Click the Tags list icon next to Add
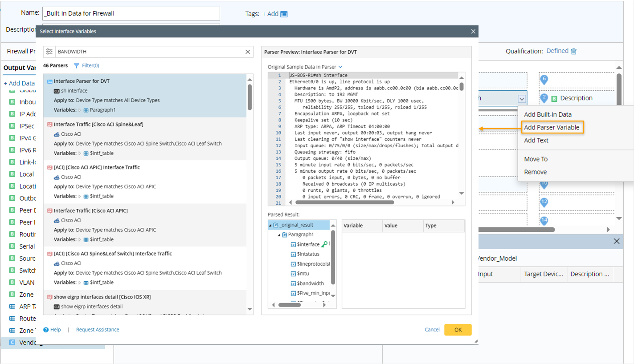Image resolution: width=634 pixels, height=364 pixels. pyautogui.click(x=284, y=14)
